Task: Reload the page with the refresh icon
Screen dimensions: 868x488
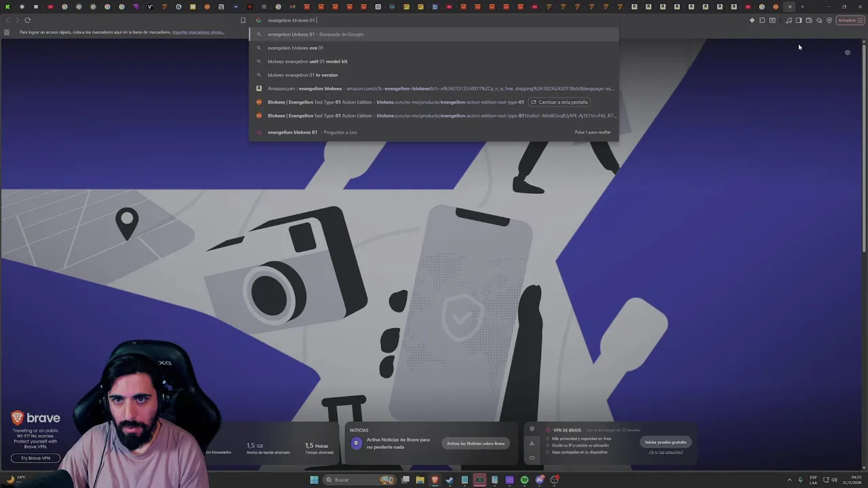Action: (x=28, y=20)
